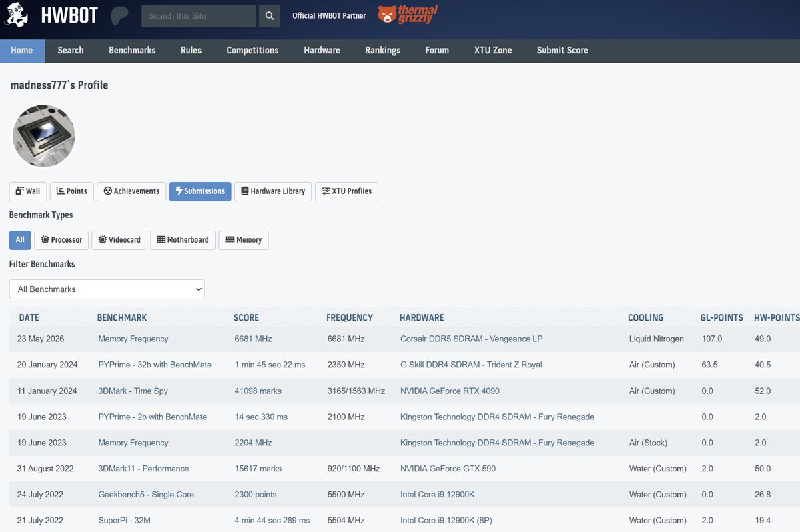Select the Submissions tab
This screenshot has height=532, width=800.
pyautogui.click(x=200, y=191)
